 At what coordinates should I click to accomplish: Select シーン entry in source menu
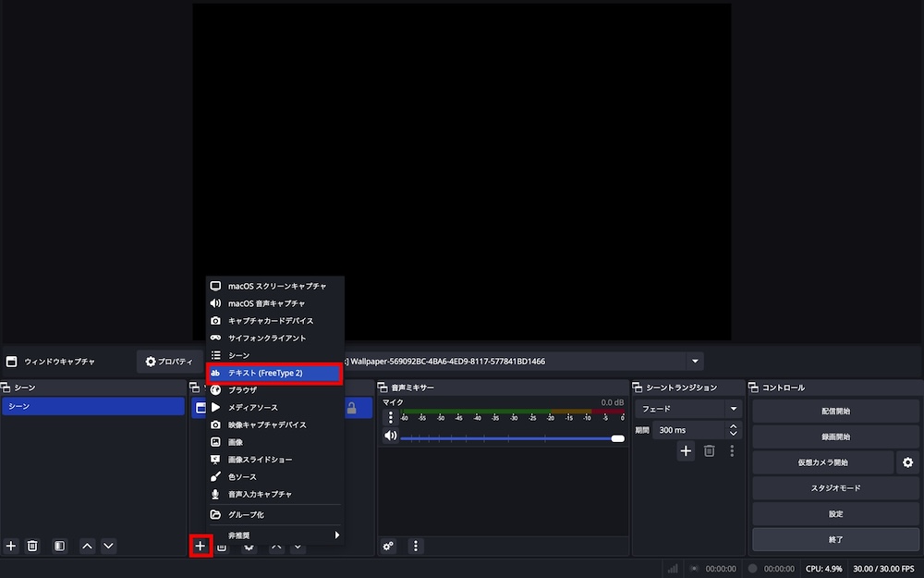coord(275,355)
